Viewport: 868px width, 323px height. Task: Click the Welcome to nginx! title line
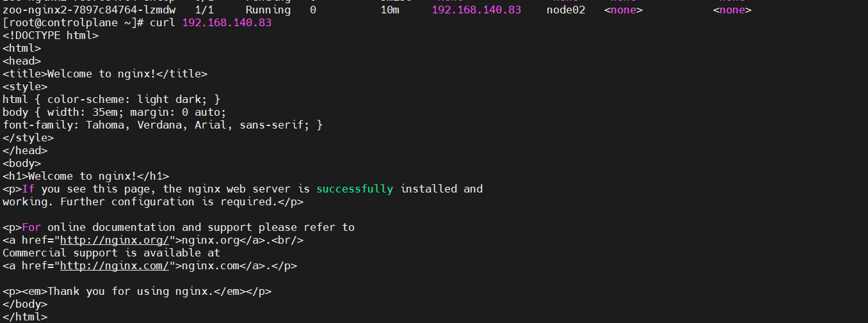pos(105,74)
